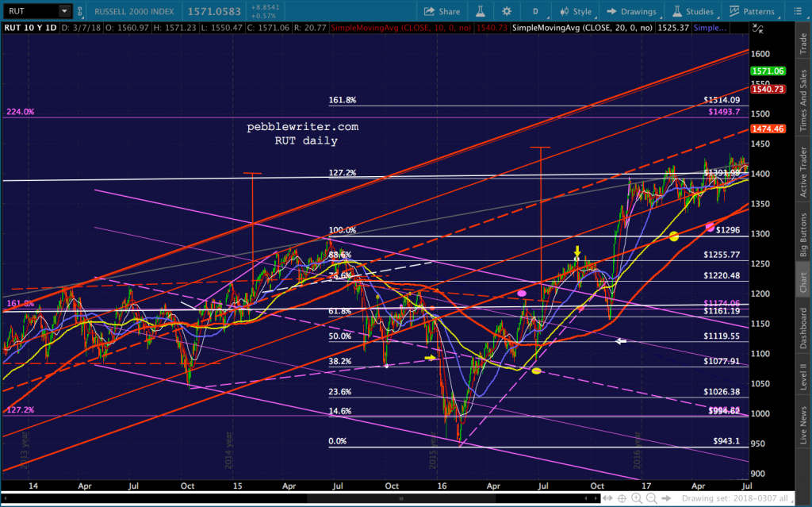
Task: Switch to the Trade sidebar tab
Action: pyautogui.click(x=803, y=44)
